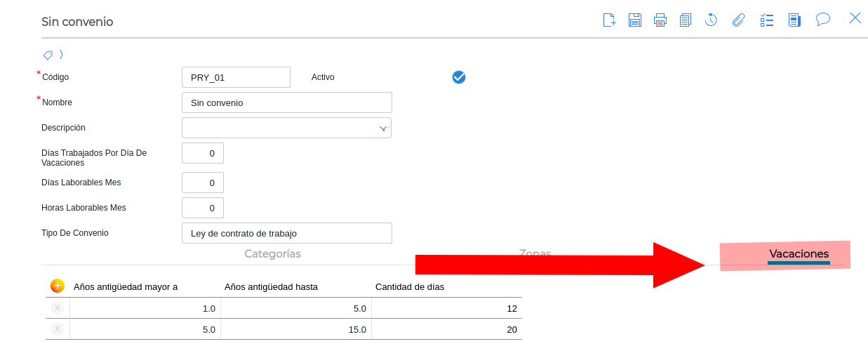The height and width of the screenshot is (351, 868).
Task: Click the tag icon below the title
Action: [x=48, y=55]
